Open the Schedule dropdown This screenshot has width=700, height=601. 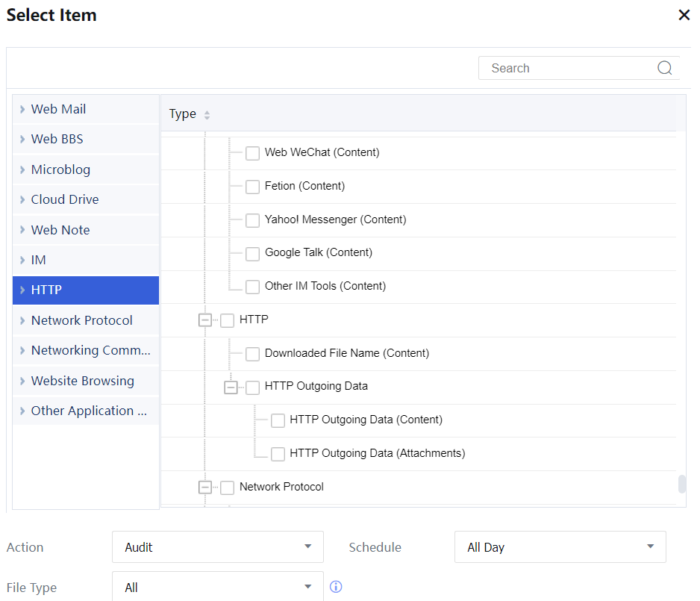pos(560,547)
